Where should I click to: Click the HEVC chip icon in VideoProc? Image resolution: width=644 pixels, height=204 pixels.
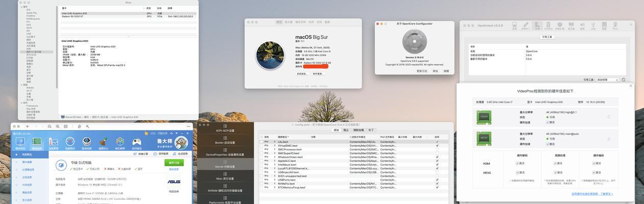[485, 138]
